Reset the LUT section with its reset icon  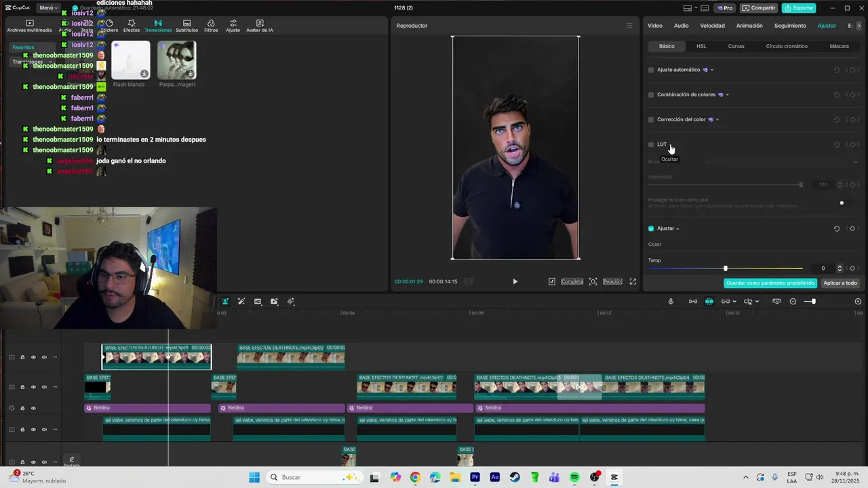tap(836, 144)
